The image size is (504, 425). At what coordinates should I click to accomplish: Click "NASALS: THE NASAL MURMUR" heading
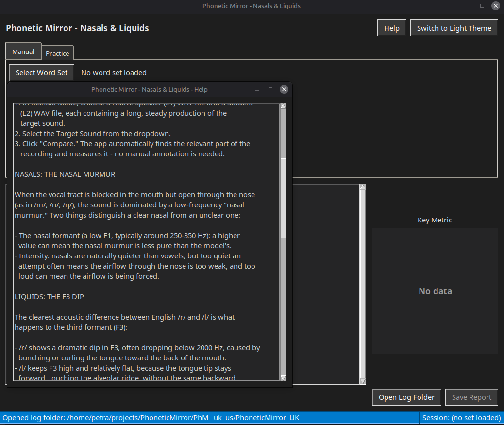tap(65, 174)
